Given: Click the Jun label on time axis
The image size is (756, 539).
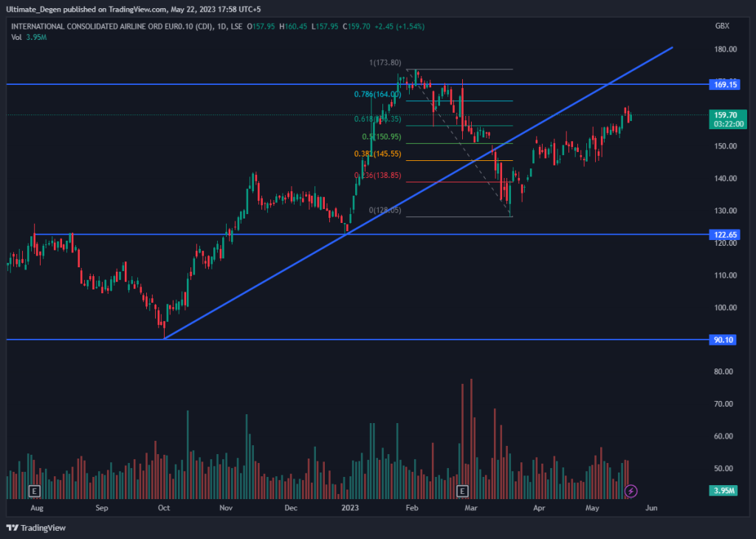Looking at the screenshot, I should 651,508.
